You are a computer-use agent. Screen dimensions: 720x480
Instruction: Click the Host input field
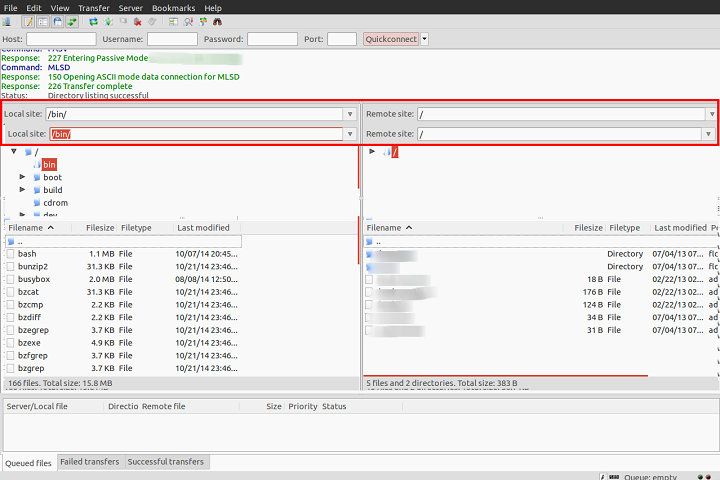[61, 39]
